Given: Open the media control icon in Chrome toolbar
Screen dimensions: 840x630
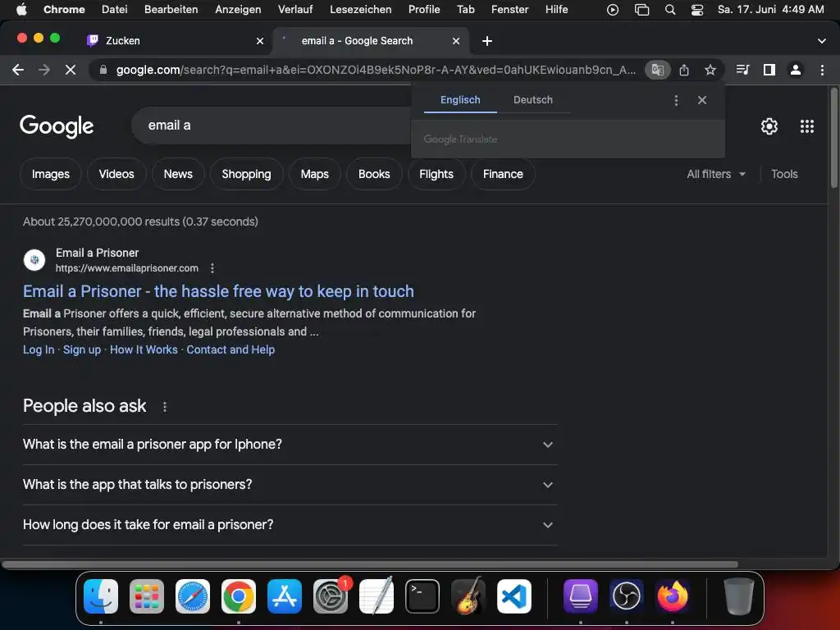Looking at the screenshot, I should pyautogui.click(x=742, y=70).
